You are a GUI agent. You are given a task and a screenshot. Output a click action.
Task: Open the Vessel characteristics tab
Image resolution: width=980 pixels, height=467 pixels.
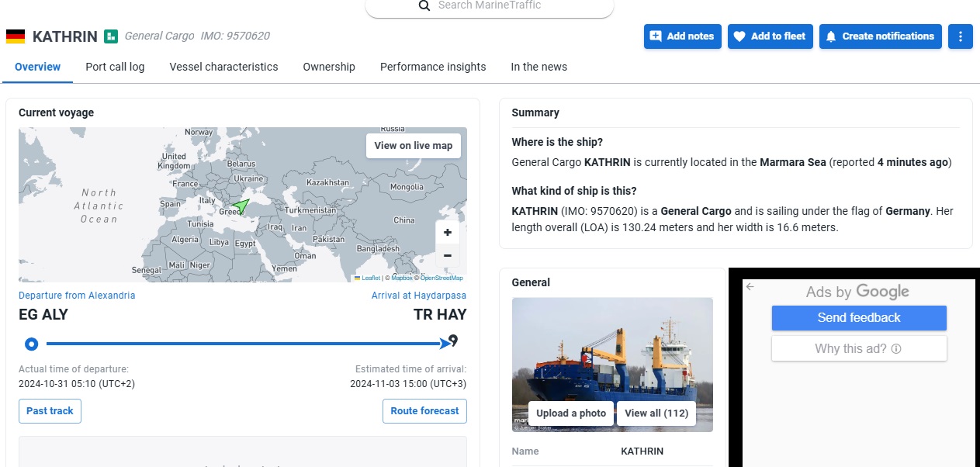(x=223, y=67)
